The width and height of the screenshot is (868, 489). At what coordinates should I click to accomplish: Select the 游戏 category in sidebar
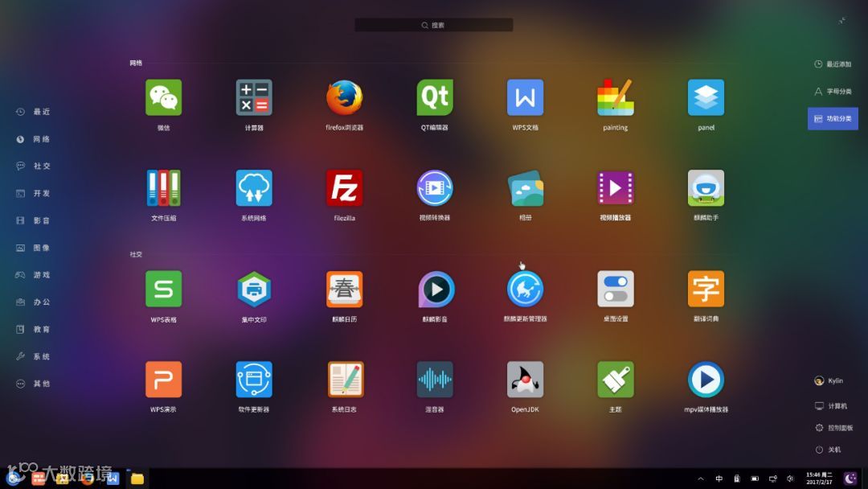pyautogui.click(x=33, y=275)
